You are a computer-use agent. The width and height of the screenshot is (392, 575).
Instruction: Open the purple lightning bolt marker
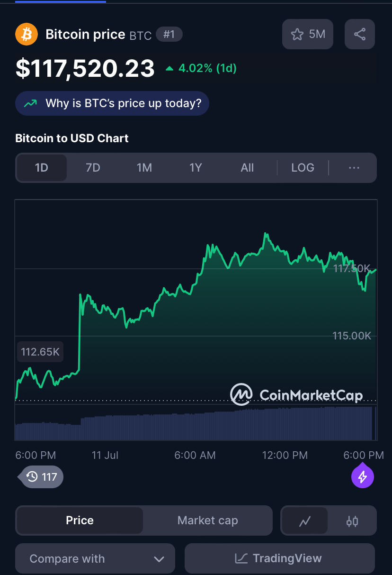pos(363,476)
